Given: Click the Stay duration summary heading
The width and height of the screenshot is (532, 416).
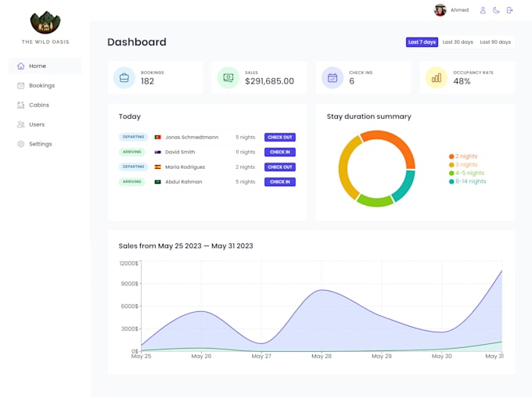Looking at the screenshot, I should click(x=368, y=117).
